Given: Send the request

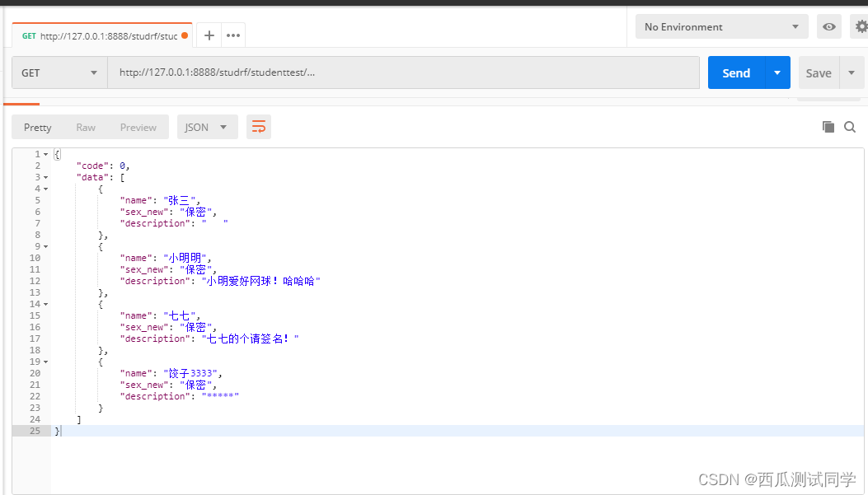Looking at the screenshot, I should 736,73.
